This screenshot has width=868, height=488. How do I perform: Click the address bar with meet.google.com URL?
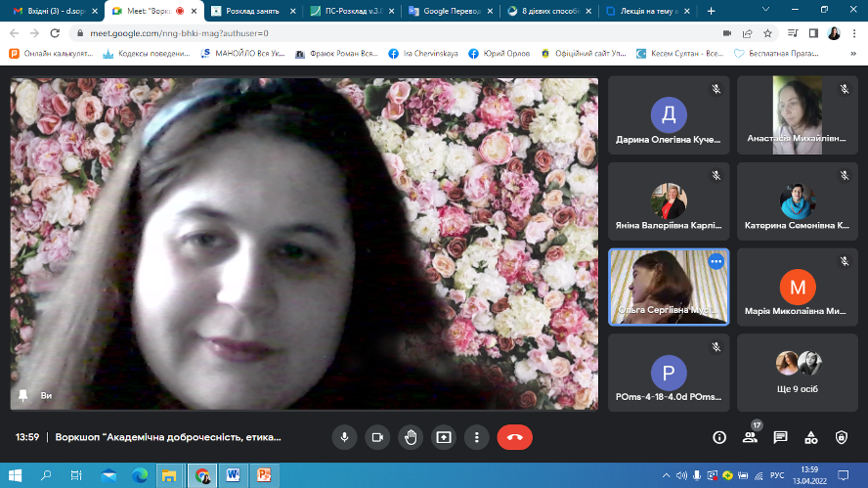[x=391, y=32]
